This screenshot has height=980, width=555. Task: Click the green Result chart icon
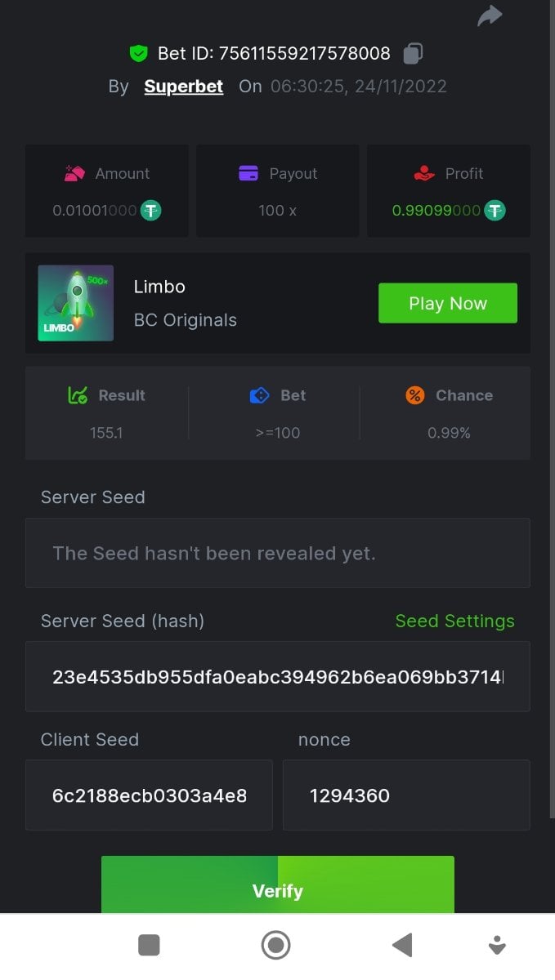pyautogui.click(x=78, y=395)
